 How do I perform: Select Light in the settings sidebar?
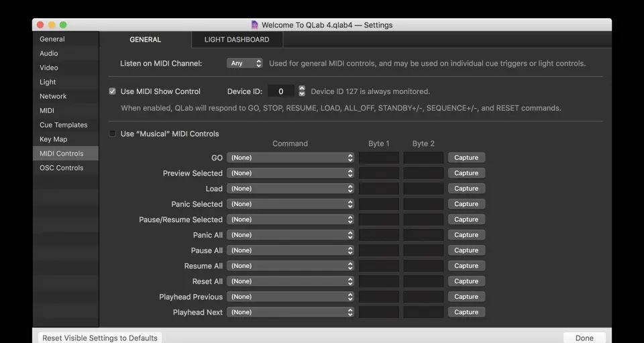pos(66,82)
